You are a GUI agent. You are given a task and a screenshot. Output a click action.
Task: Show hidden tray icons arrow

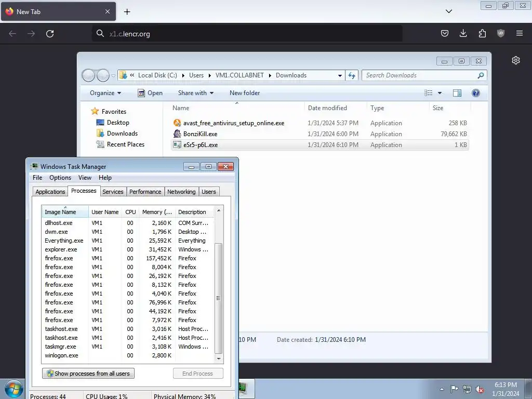442,389
